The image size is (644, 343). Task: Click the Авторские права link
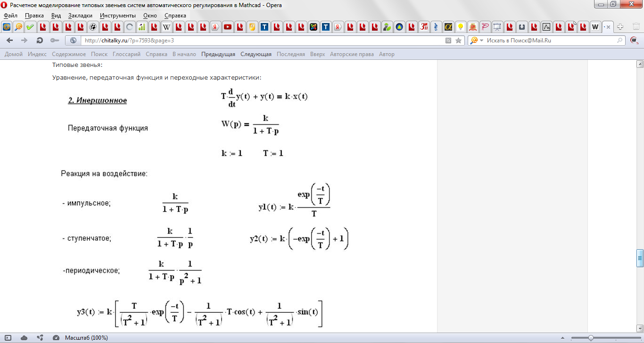(x=352, y=54)
